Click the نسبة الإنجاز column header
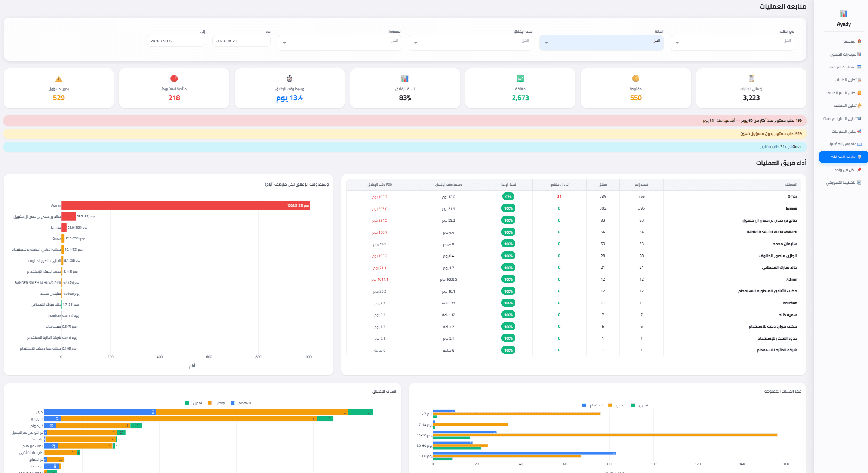868x473 pixels. coord(508,185)
